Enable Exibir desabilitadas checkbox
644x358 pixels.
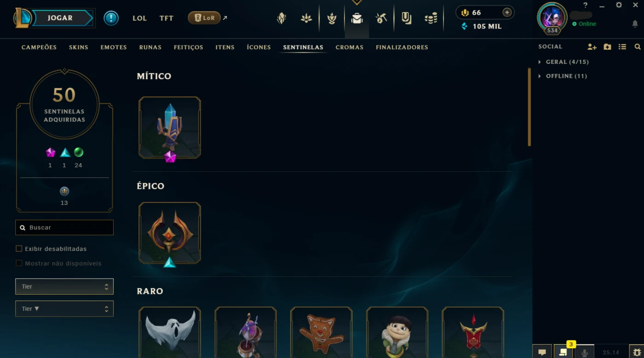tap(19, 249)
